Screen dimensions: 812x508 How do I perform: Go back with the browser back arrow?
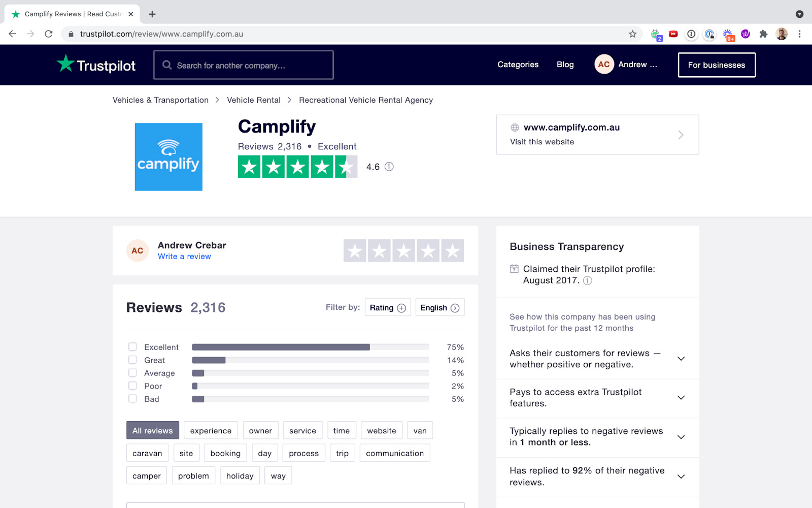click(x=13, y=34)
